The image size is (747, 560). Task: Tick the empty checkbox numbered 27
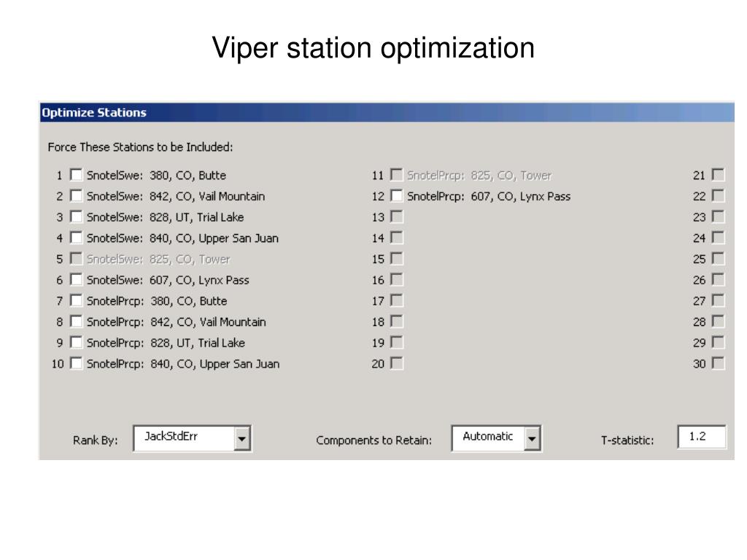pos(718,300)
